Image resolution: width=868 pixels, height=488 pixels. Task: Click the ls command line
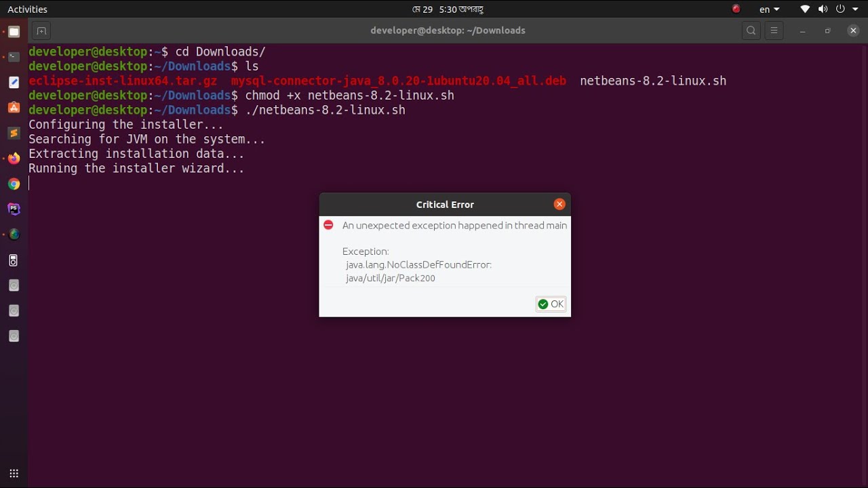144,66
